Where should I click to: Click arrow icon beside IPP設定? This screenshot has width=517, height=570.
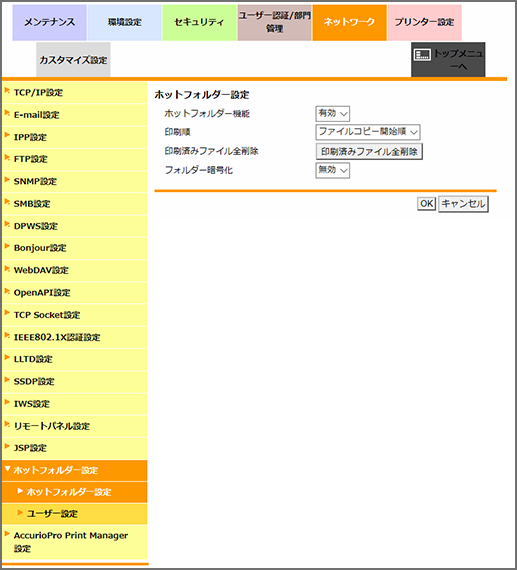(x=7, y=135)
